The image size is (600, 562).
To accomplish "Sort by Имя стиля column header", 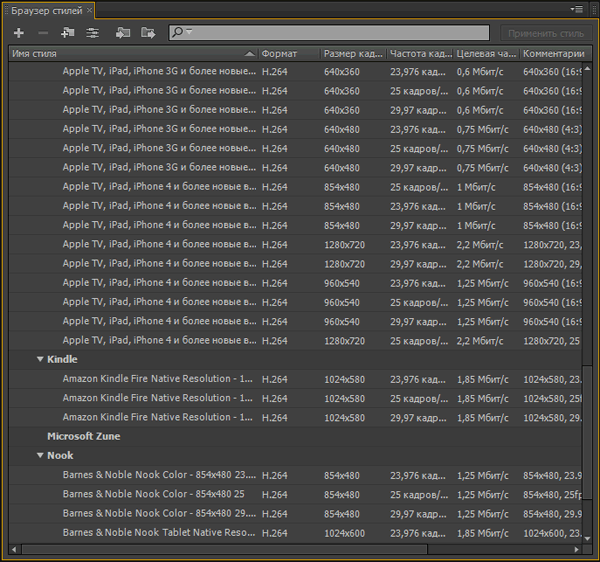I will coord(134,54).
